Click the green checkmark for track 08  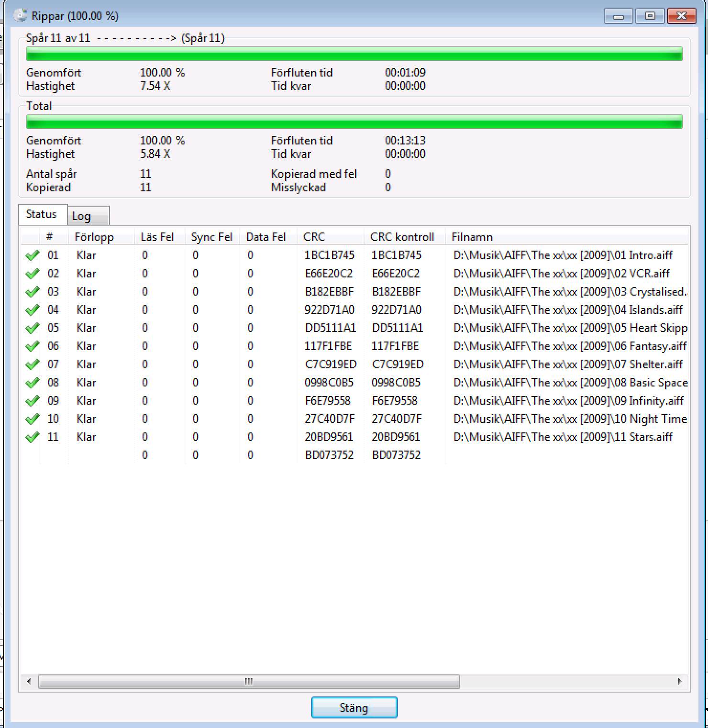tap(32, 383)
